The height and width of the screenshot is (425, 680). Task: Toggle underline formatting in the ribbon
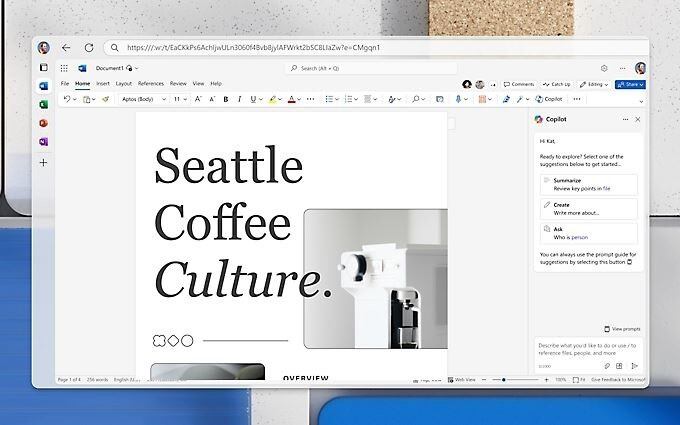pos(252,99)
